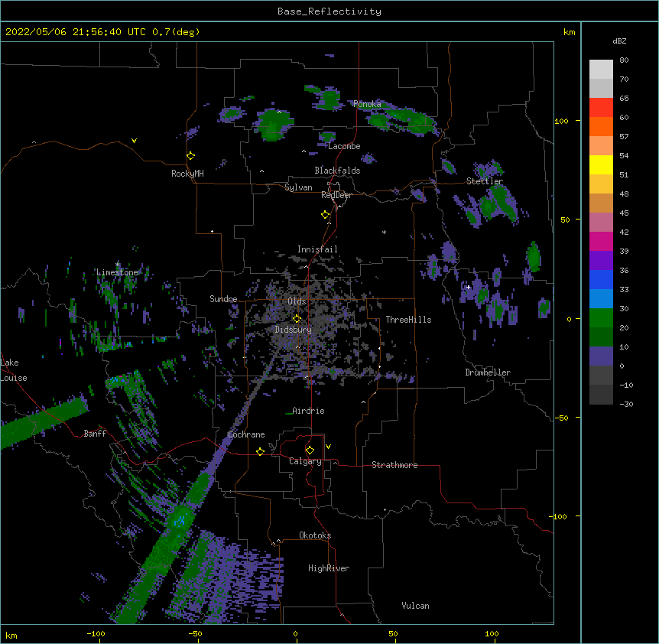Select the 39 dBZ purple legend swatch
Viewport: 659px width, 644px height.
601,261
